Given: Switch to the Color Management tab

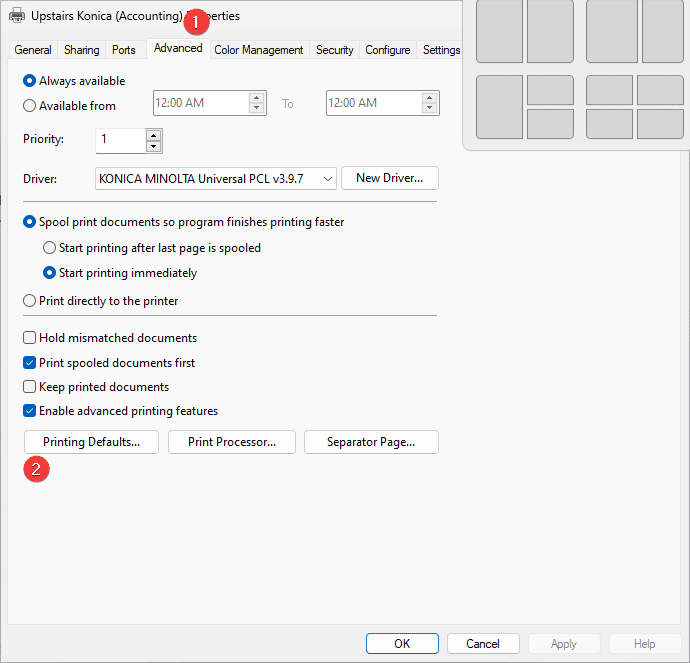Looking at the screenshot, I should [258, 50].
